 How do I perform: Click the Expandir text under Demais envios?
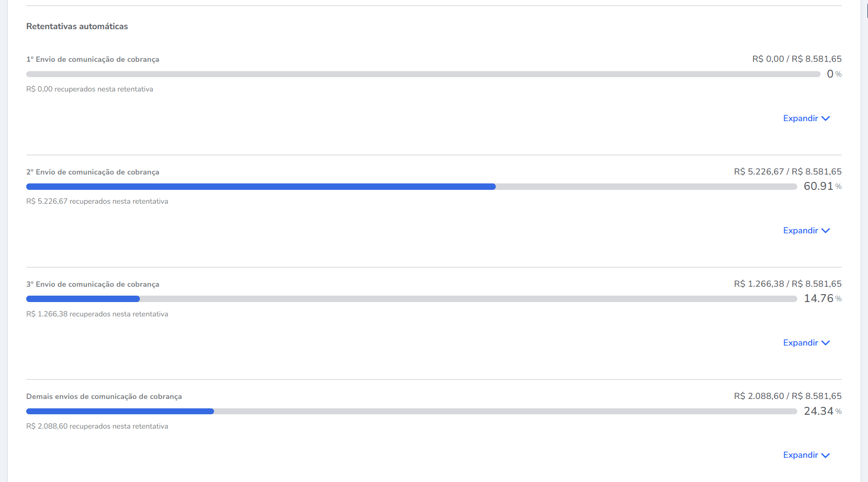coord(800,455)
